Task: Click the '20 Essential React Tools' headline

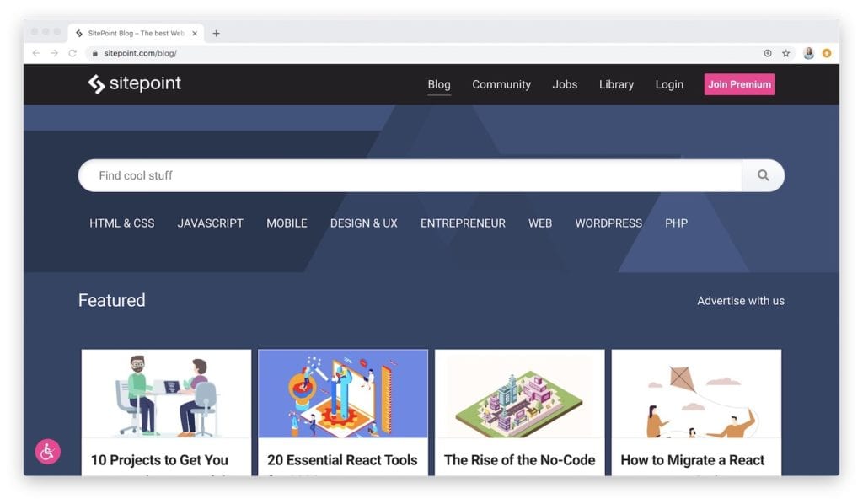Action: click(x=342, y=460)
